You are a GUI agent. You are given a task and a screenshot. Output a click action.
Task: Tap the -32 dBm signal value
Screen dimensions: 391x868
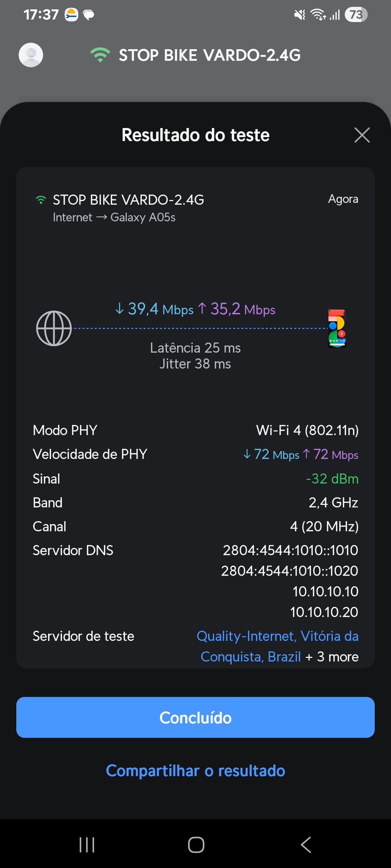(x=332, y=479)
